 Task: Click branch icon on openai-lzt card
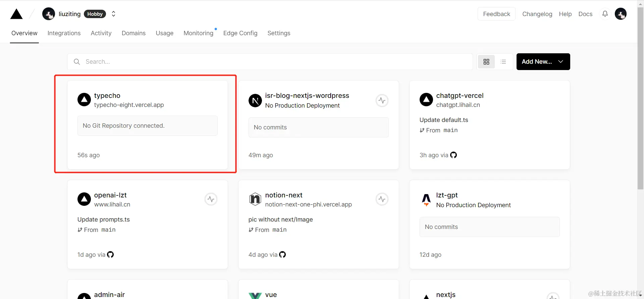pyautogui.click(x=80, y=230)
